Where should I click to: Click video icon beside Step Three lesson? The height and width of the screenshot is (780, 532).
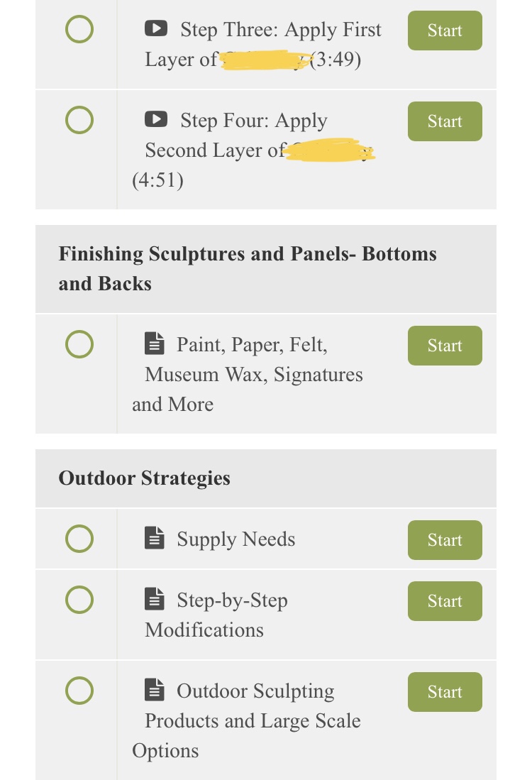(155, 28)
